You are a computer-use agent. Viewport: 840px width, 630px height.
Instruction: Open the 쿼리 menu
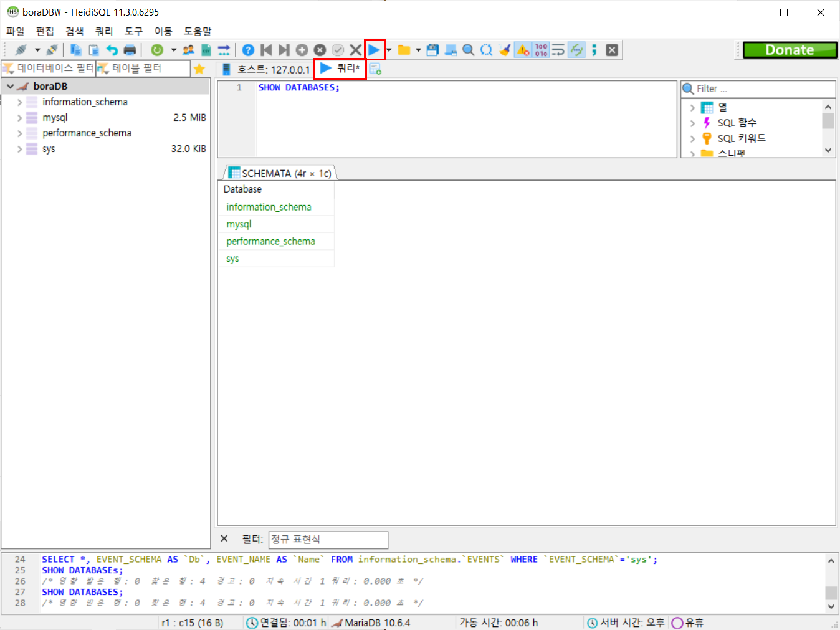tap(104, 31)
